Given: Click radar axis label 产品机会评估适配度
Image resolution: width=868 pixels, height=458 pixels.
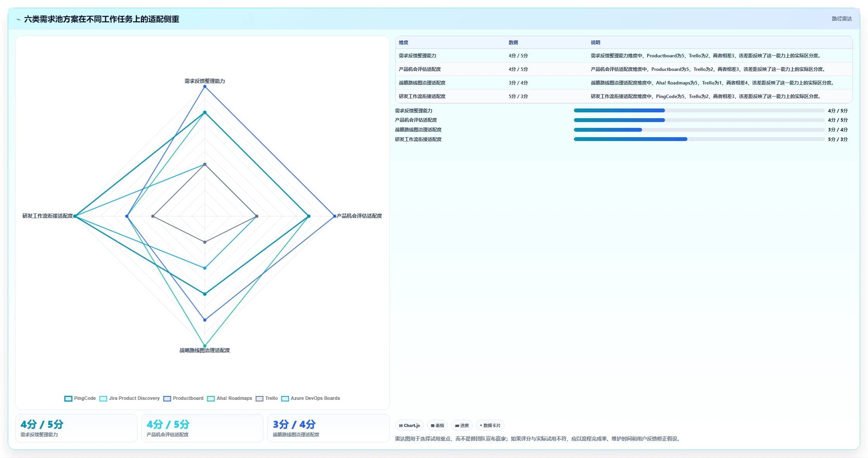Looking at the screenshot, I should (359, 216).
